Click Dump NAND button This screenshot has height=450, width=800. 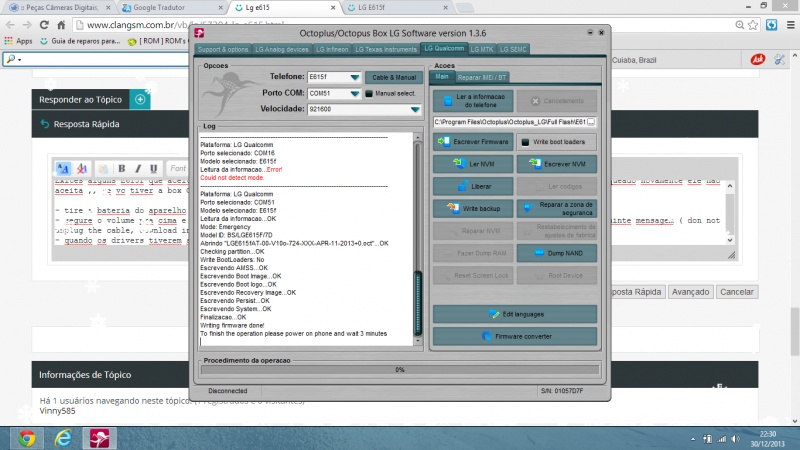(557, 253)
